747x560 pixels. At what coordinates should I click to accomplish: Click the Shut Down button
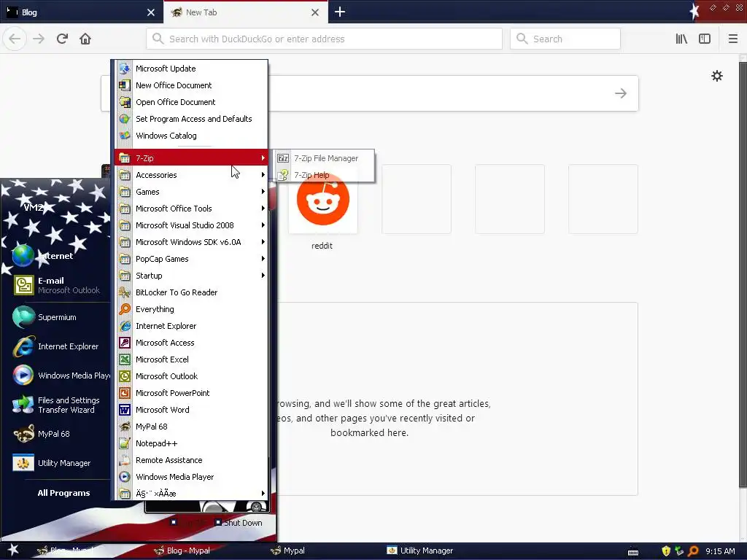click(x=239, y=522)
